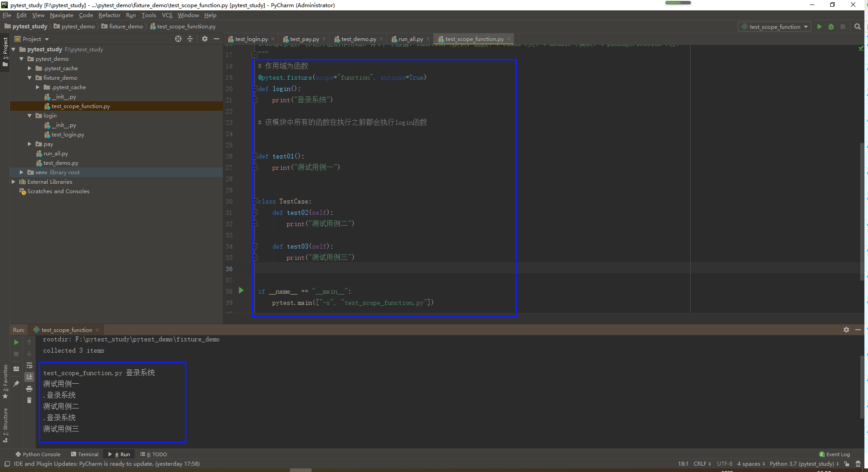The height and width of the screenshot is (472, 868).
Task: Open the File menu
Action: 7,15
